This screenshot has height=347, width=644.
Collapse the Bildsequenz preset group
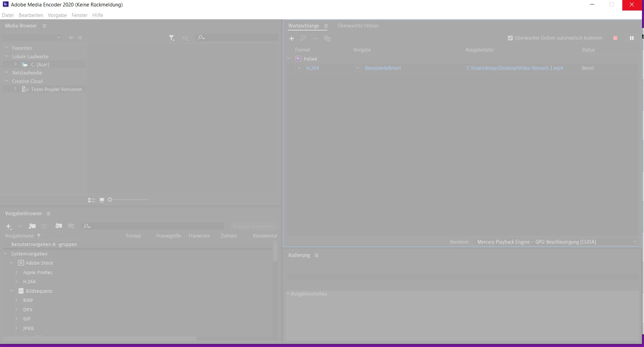(12, 291)
